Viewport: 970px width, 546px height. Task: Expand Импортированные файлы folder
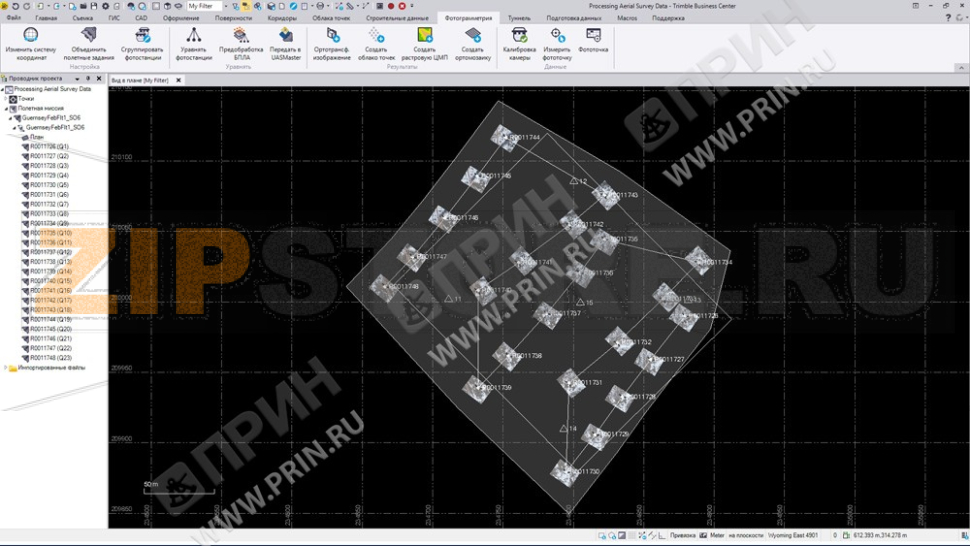coord(6,367)
